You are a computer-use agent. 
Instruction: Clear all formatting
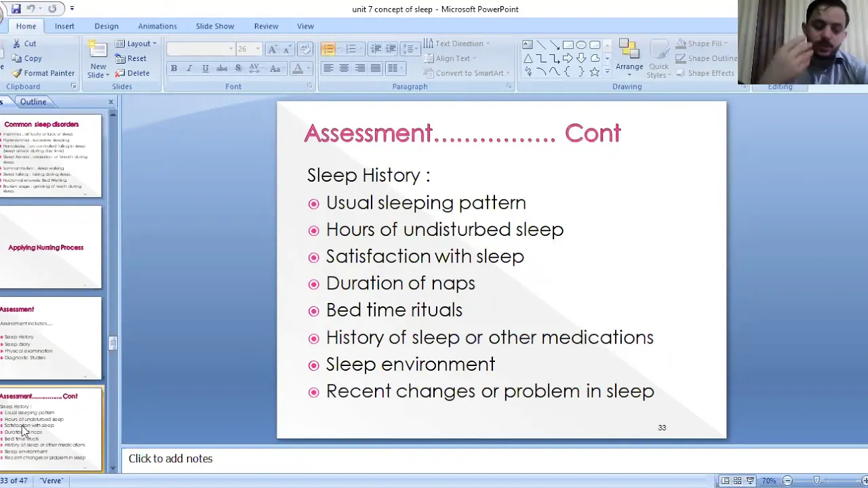304,49
